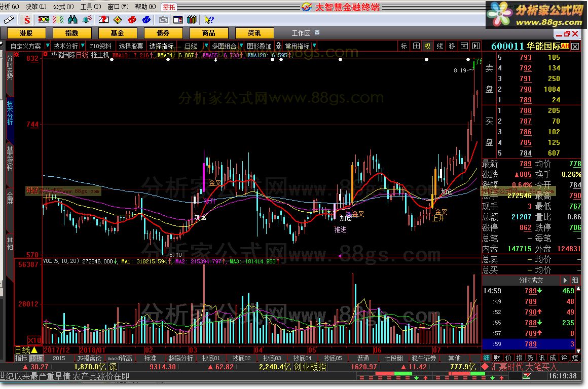Open the 决策(L) menu
Viewport: 588px width, 389px height.
tap(36, 7)
